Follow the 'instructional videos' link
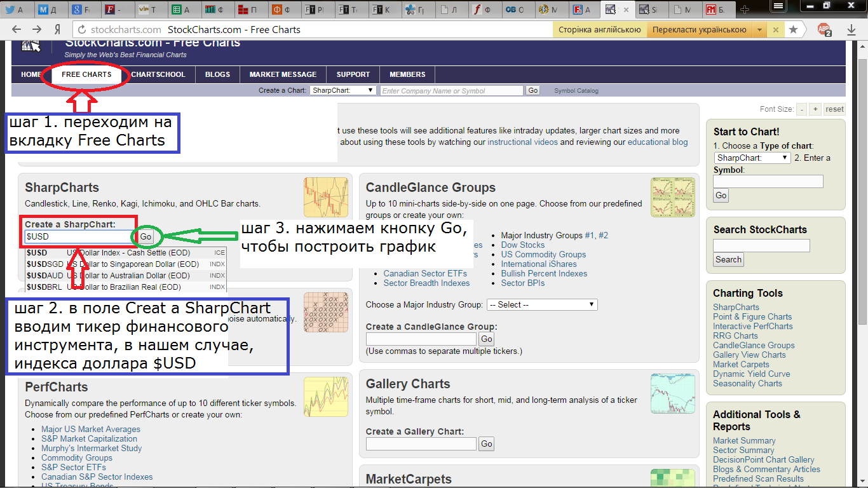This screenshot has height=488, width=868. coord(522,142)
